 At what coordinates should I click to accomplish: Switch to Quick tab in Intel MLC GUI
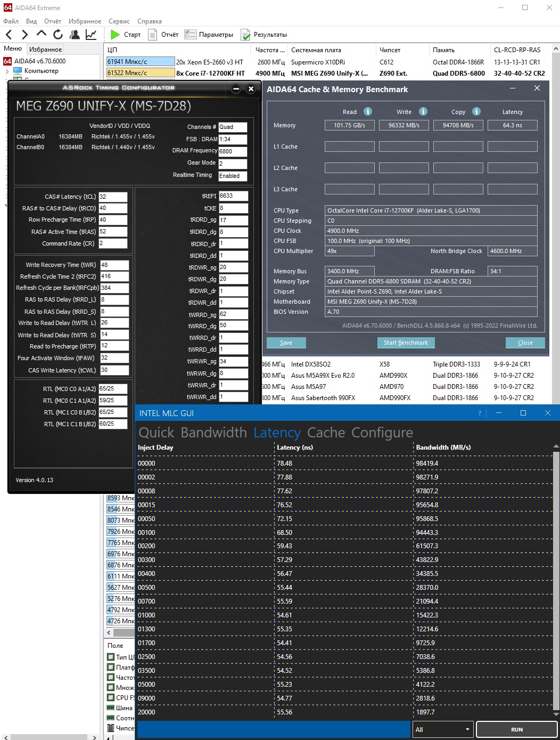(156, 433)
